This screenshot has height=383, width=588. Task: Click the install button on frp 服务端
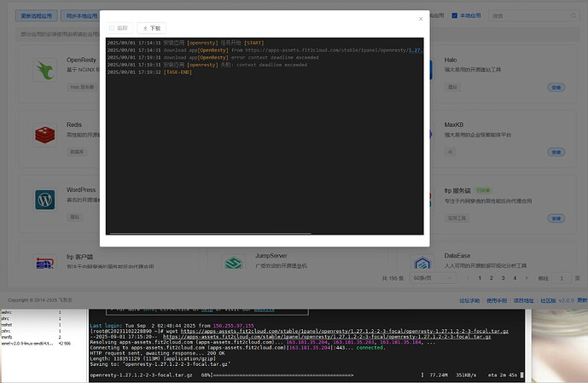coord(556,218)
